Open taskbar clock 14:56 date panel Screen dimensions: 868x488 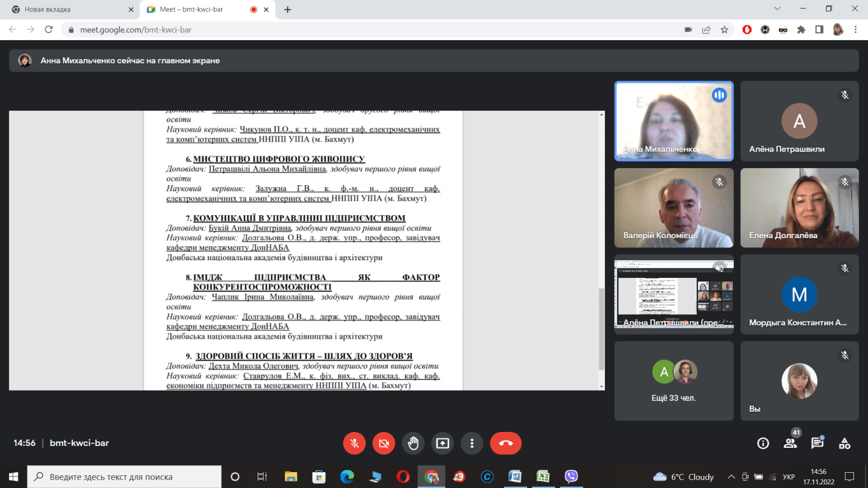tap(819, 476)
